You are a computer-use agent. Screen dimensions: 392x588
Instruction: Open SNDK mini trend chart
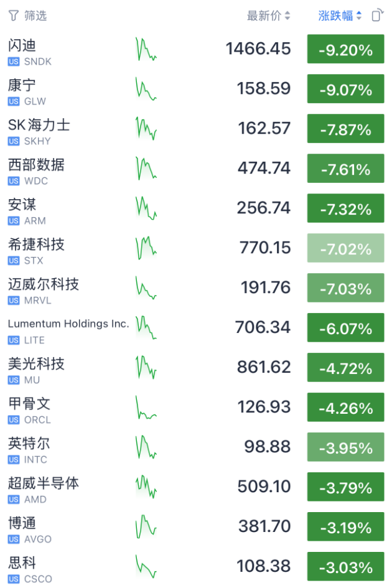[x=146, y=49]
